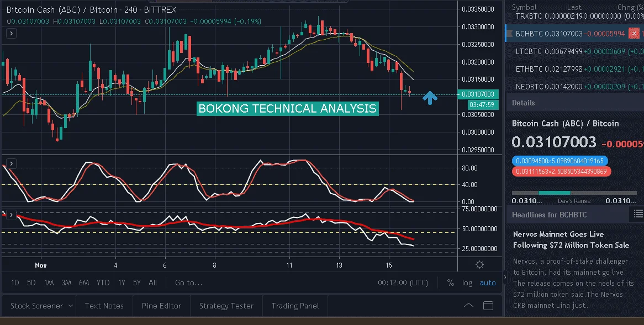
Task: Click the 11 date label on time axis
Action: click(289, 265)
